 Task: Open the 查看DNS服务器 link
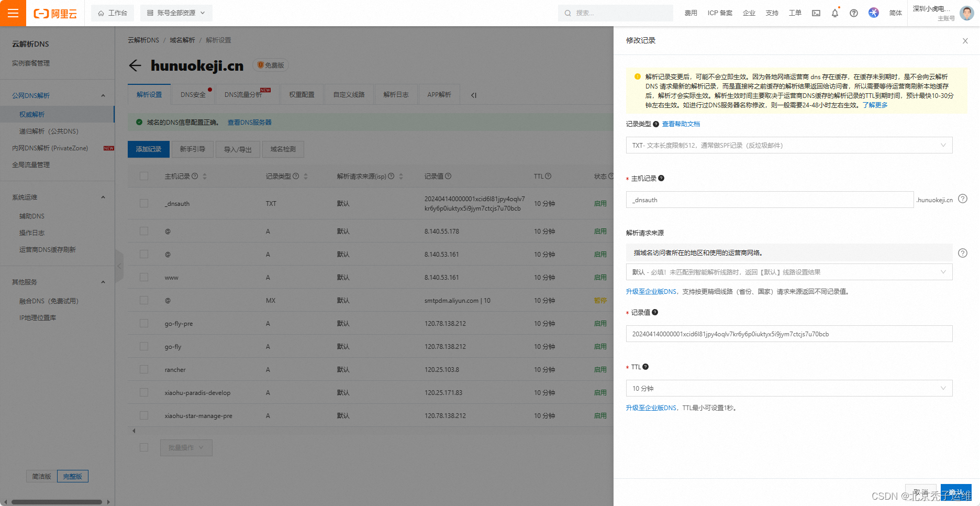[x=250, y=123]
